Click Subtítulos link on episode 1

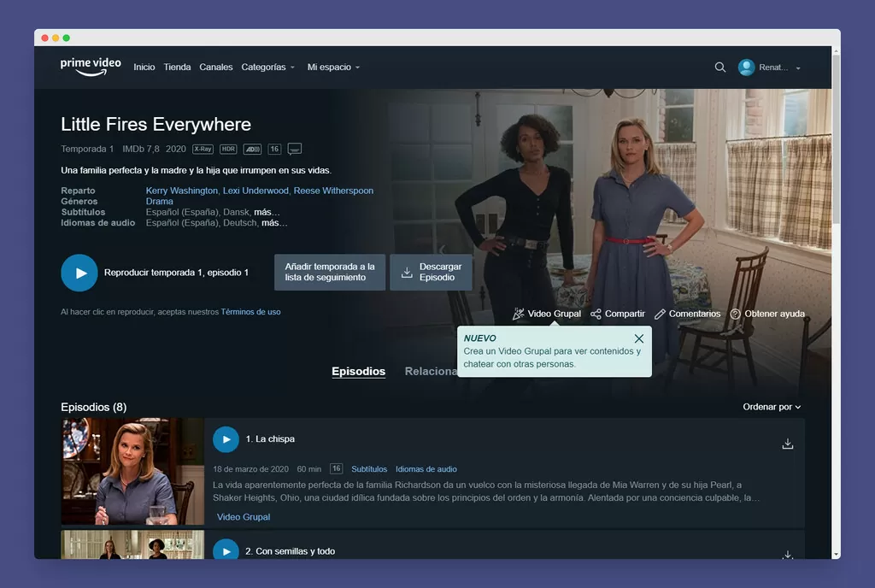point(369,469)
